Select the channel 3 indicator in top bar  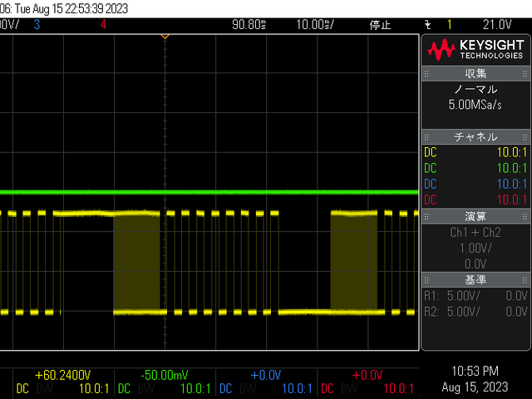click(37, 25)
